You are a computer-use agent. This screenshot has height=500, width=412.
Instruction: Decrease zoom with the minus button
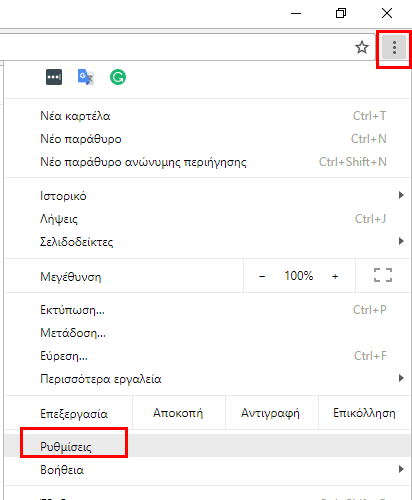262,276
